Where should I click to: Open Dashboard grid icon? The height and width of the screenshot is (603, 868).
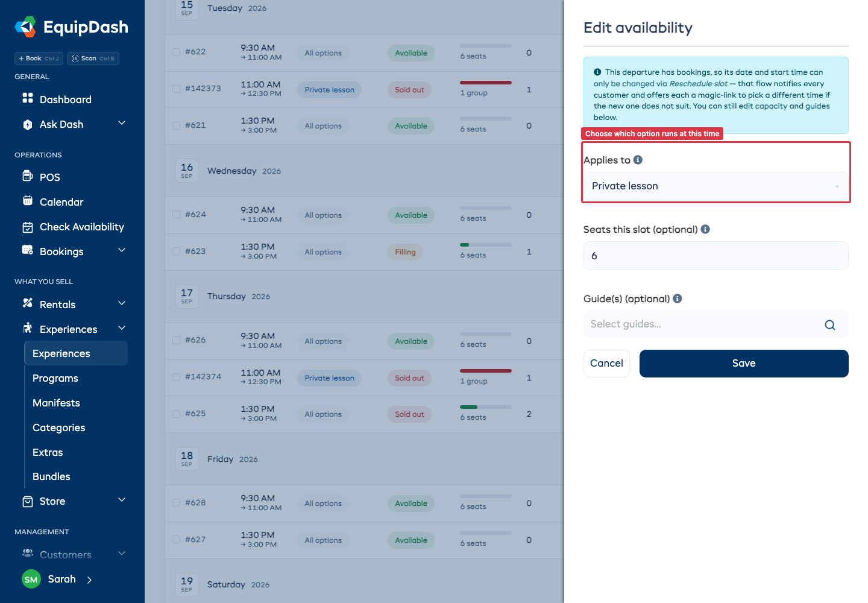tap(28, 98)
